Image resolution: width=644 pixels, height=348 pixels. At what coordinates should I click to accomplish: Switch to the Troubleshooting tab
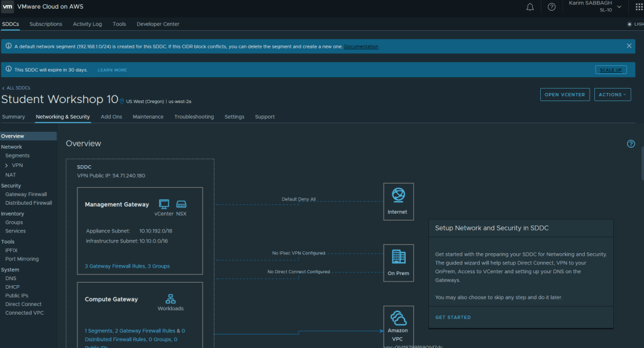(194, 117)
